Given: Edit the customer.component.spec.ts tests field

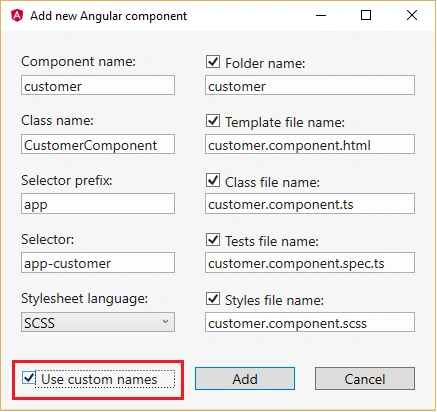Looking at the screenshot, I should pyautogui.click(x=310, y=263).
